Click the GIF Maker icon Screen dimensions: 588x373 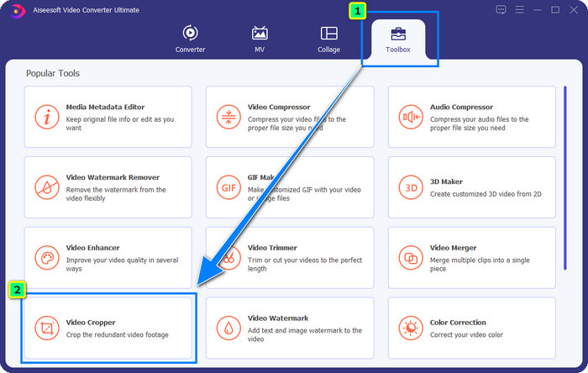coord(228,187)
